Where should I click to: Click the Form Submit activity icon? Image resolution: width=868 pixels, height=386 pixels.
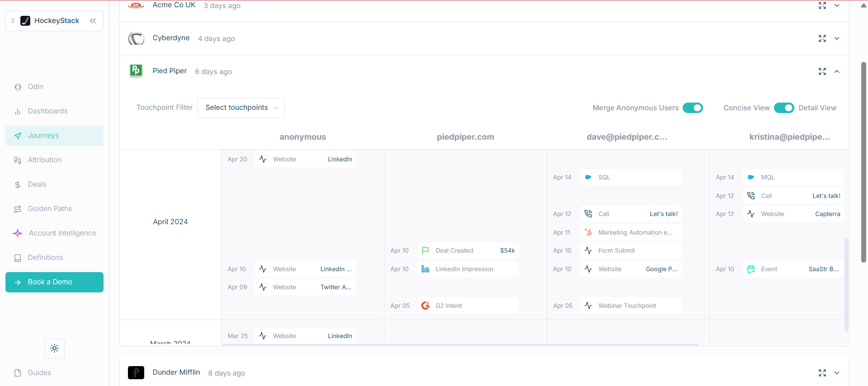click(x=588, y=250)
